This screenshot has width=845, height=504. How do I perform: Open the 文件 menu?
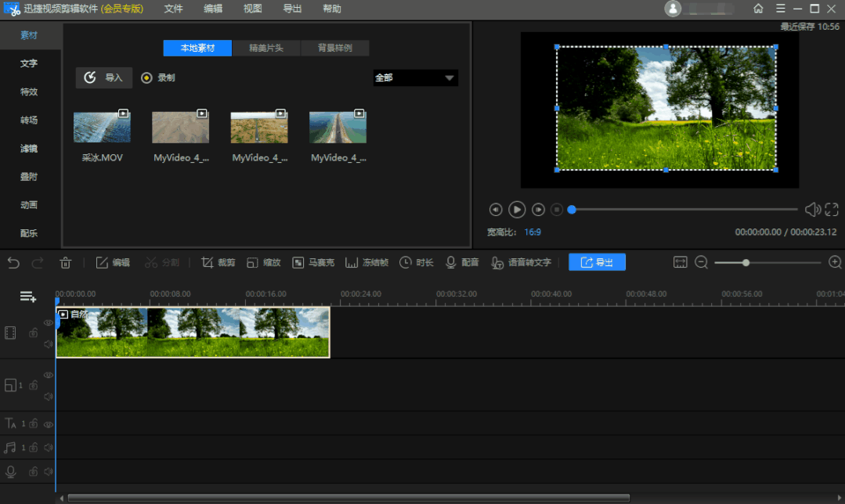pos(173,9)
